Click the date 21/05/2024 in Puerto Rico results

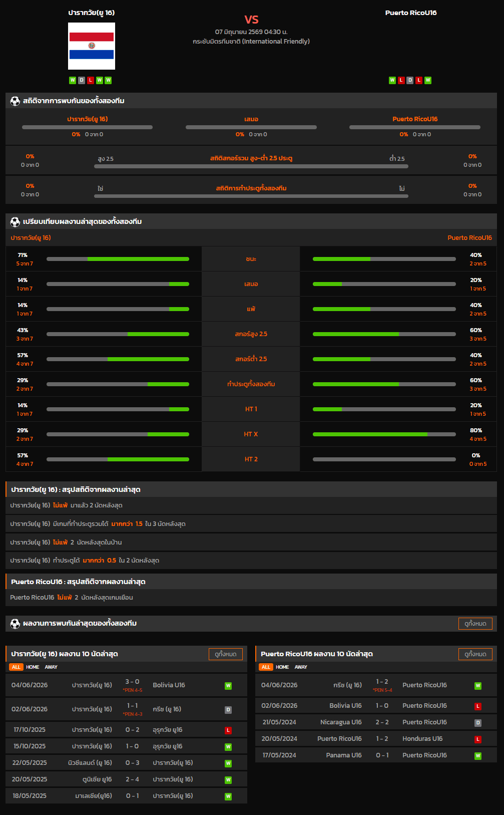(279, 722)
